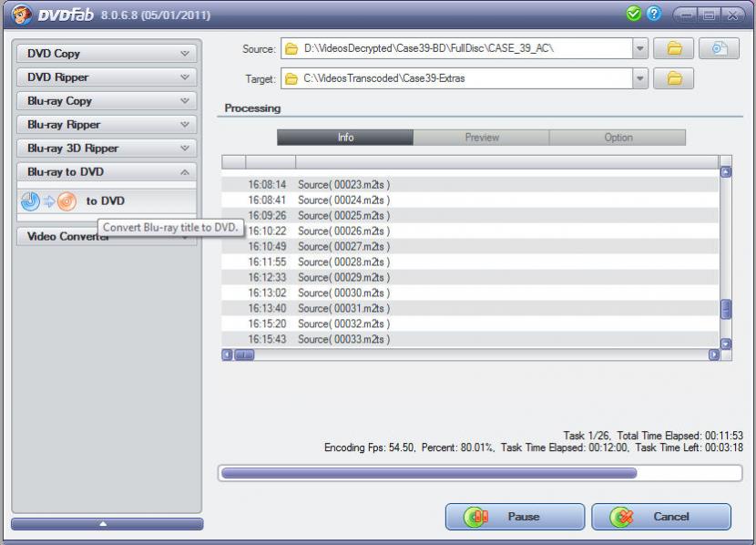Expand the Blu-ray 3D Ripper section

(x=107, y=148)
